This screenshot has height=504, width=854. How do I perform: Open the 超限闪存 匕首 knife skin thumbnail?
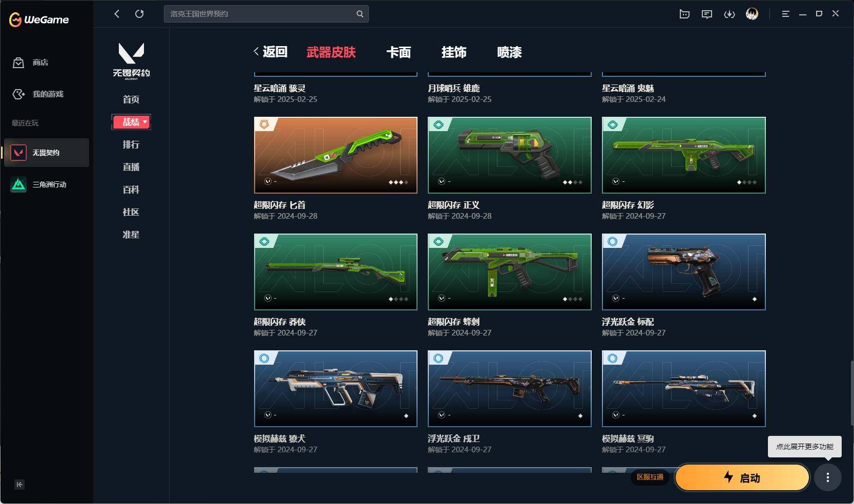(336, 155)
